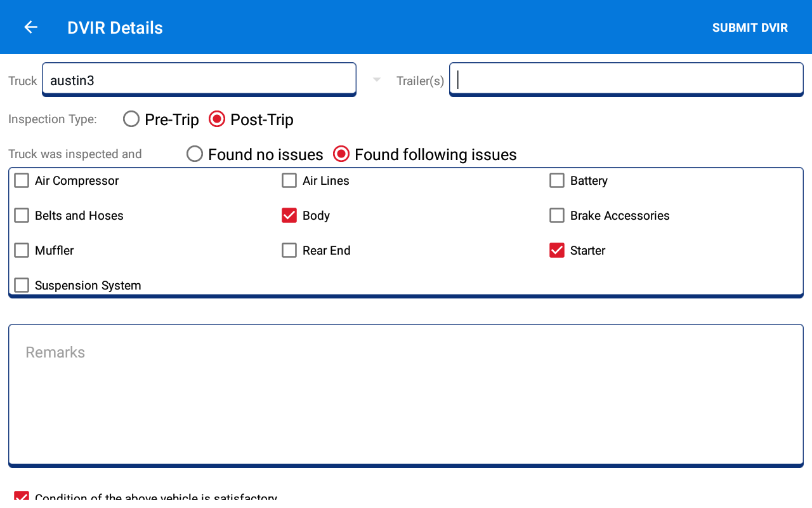Uncheck the Starter checkbox

pyautogui.click(x=557, y=251)
